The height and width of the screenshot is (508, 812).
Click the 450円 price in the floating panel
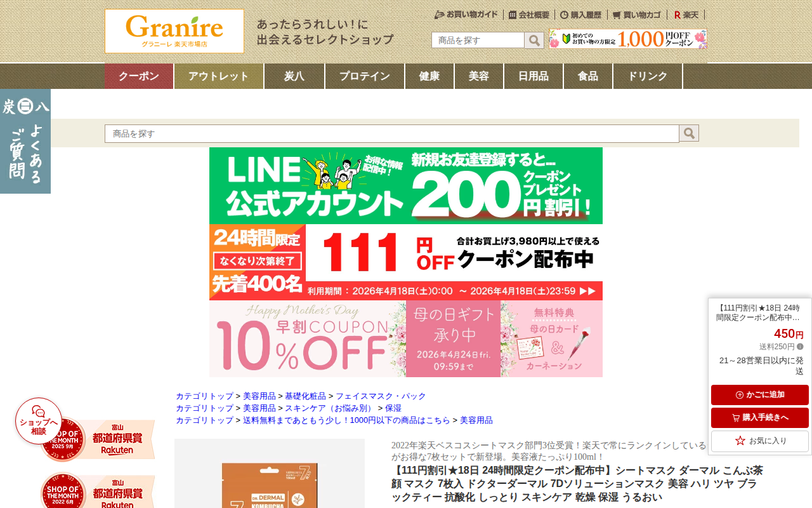point(789,334)
